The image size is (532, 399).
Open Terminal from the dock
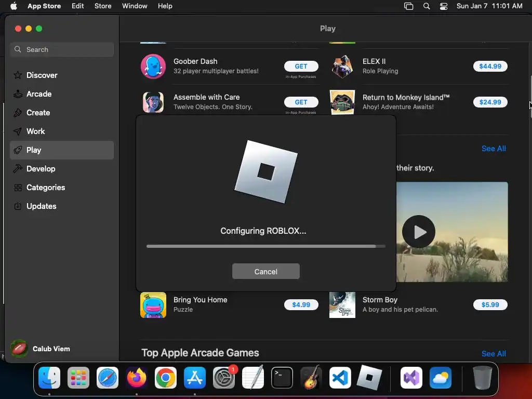(282, 378)
